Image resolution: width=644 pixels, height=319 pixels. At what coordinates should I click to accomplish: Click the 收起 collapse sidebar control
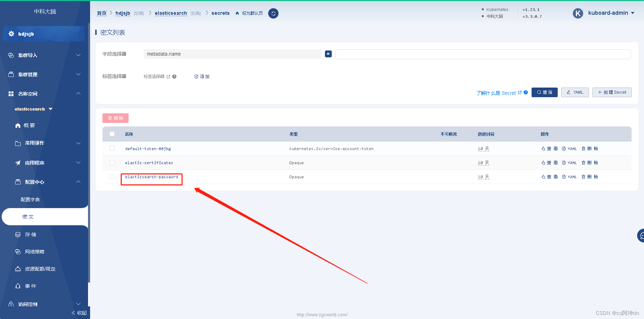pos(79,313)
